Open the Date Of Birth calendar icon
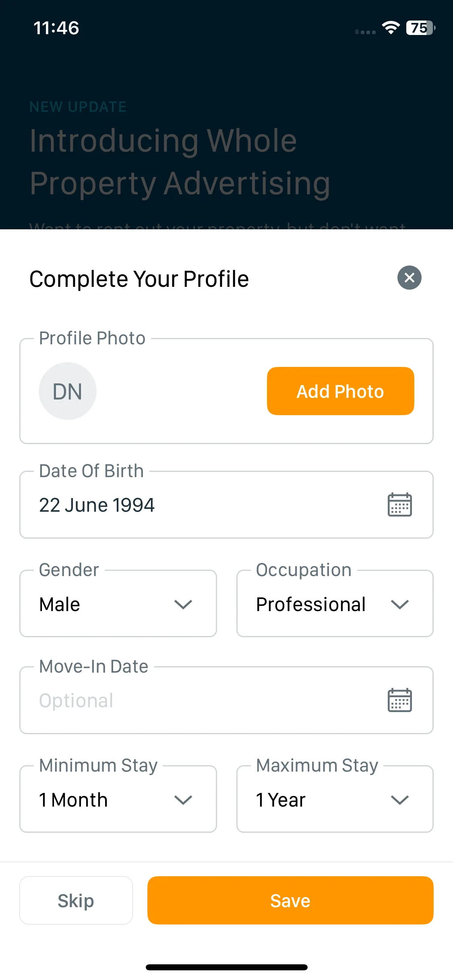The image size is (453, 980). point(399,504)
